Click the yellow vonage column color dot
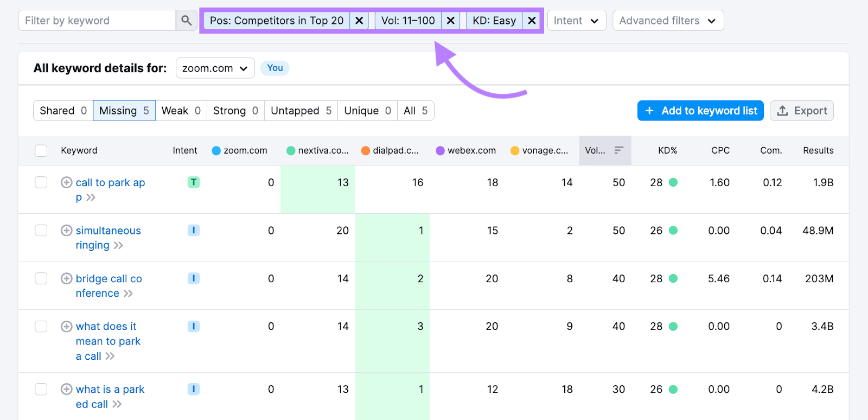The image size is (868, 420). [x=515, y=151]
